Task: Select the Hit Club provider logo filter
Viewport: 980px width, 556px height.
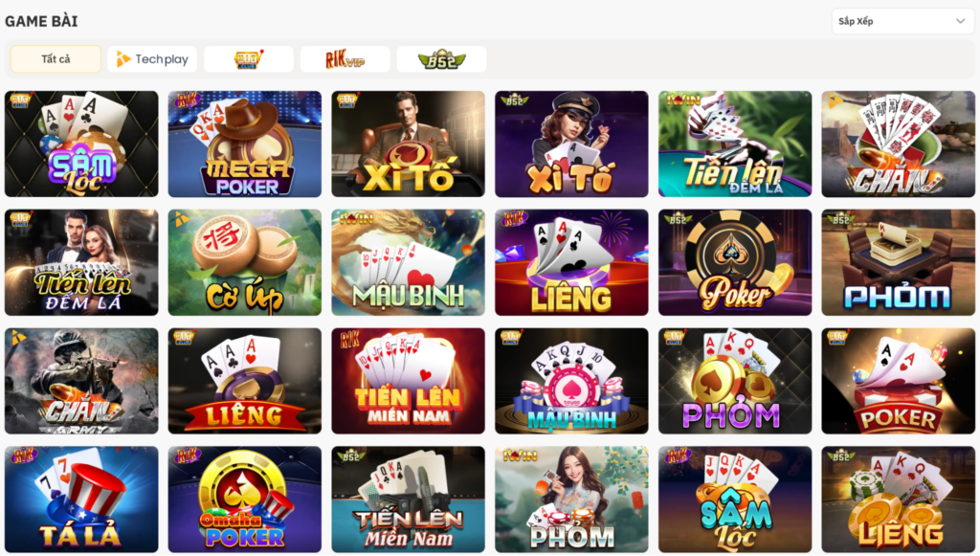Action: click(x=249, y=59)
